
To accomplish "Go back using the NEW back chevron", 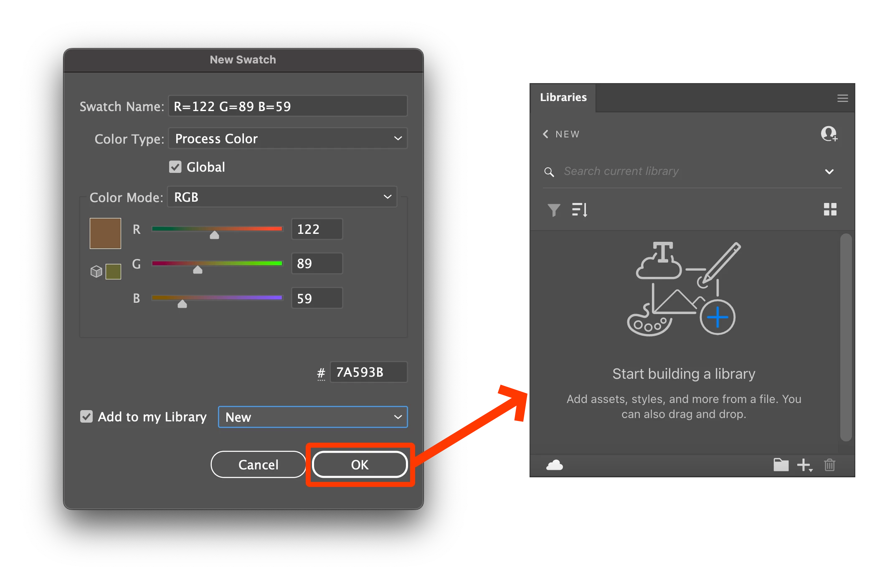I will coord(545,134).
